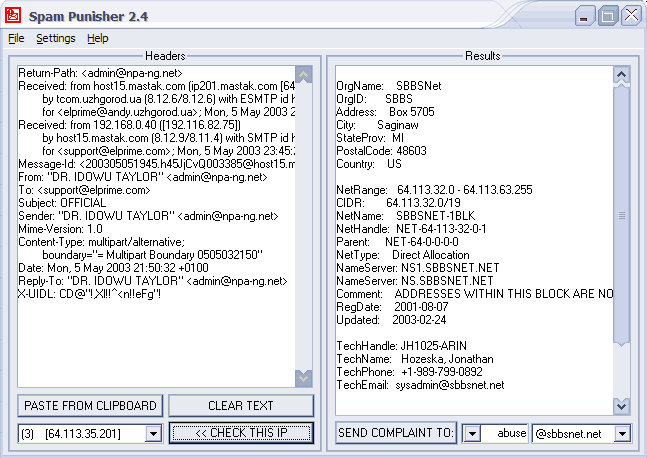The image size is (647, 458).
Task: Click the Message-Id header line
Action: pyautogui.click(x=156, y=164)
